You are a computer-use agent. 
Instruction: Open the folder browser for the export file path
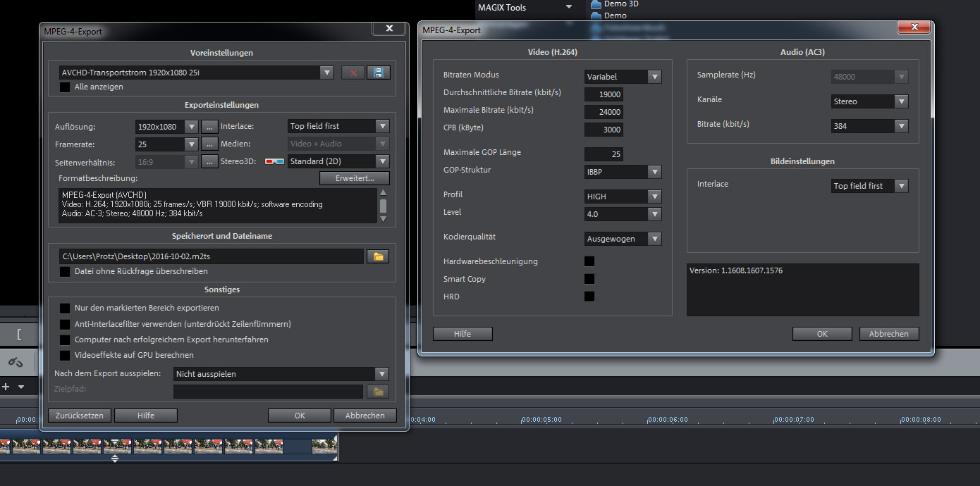point(378,256)
